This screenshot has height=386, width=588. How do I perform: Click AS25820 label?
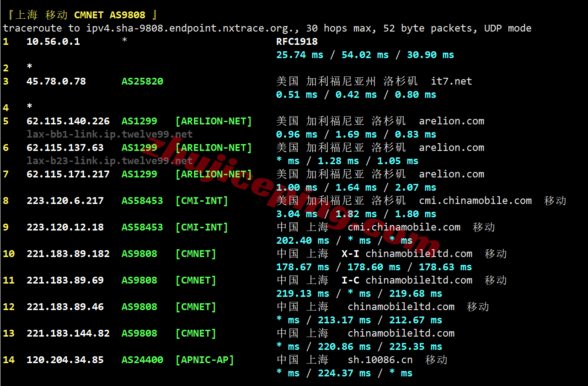click(142, 81)
